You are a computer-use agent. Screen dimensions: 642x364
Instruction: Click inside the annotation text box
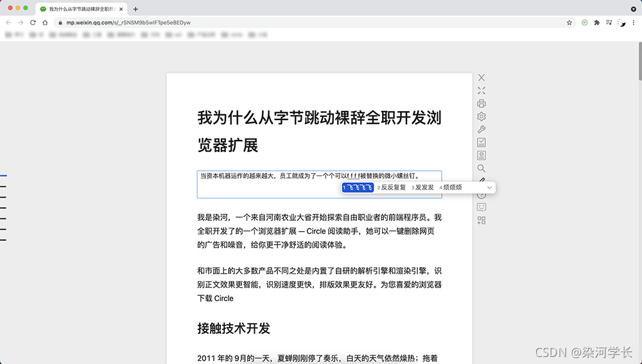click(319, 184)
